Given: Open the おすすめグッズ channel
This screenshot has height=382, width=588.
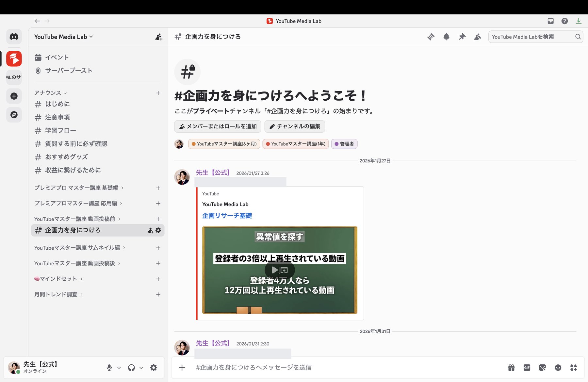Looking at the screenshot, I should click(x=98, y=157).
